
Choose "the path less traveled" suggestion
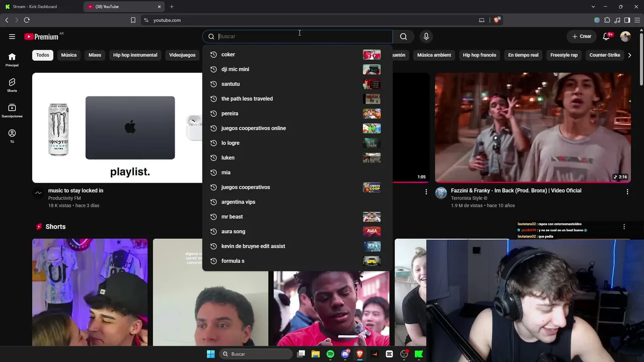297,99
